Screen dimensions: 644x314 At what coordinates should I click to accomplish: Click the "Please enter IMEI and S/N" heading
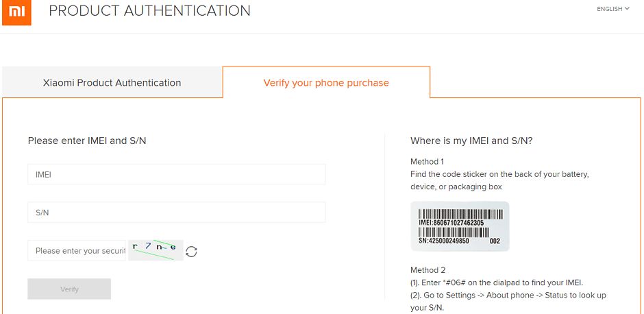pyautogui.click(x=87, y=141)
